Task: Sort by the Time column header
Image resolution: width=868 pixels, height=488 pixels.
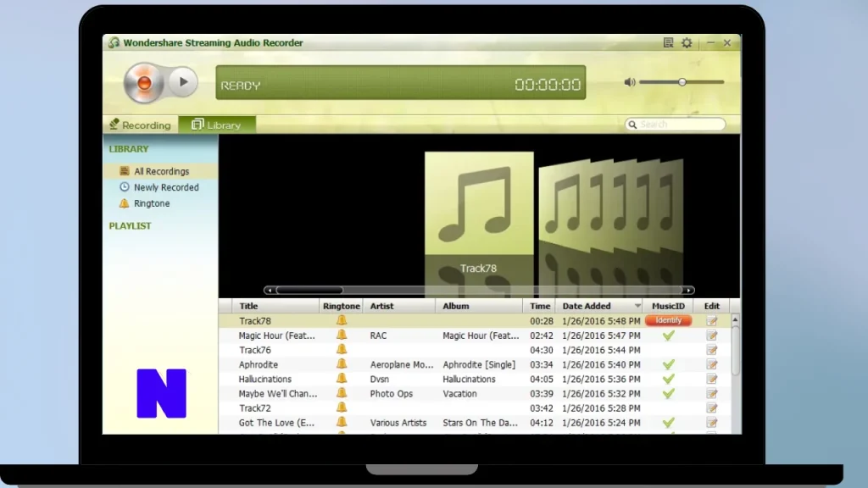Action: point(540,306)
